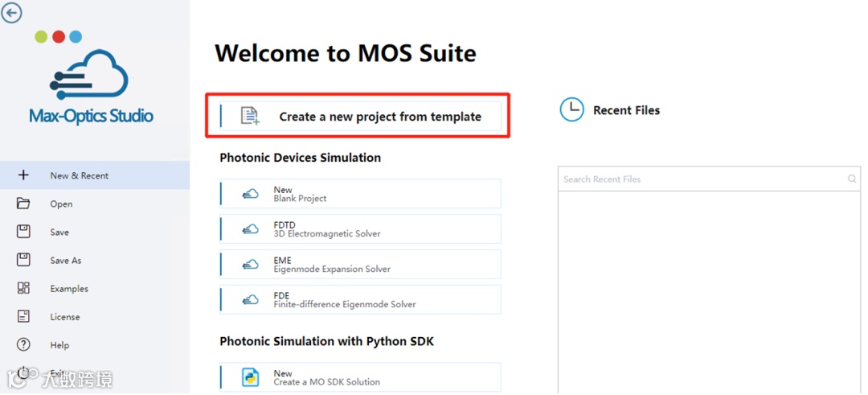Focus the Search Recent Files field
Screen dimensions: 868x395
709,179
